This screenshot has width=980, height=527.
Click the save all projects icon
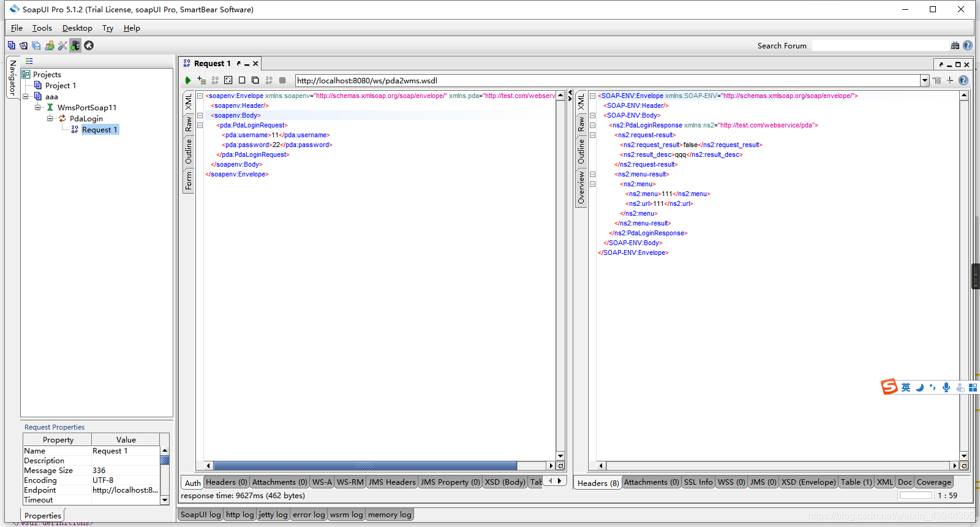pos(36,45)
